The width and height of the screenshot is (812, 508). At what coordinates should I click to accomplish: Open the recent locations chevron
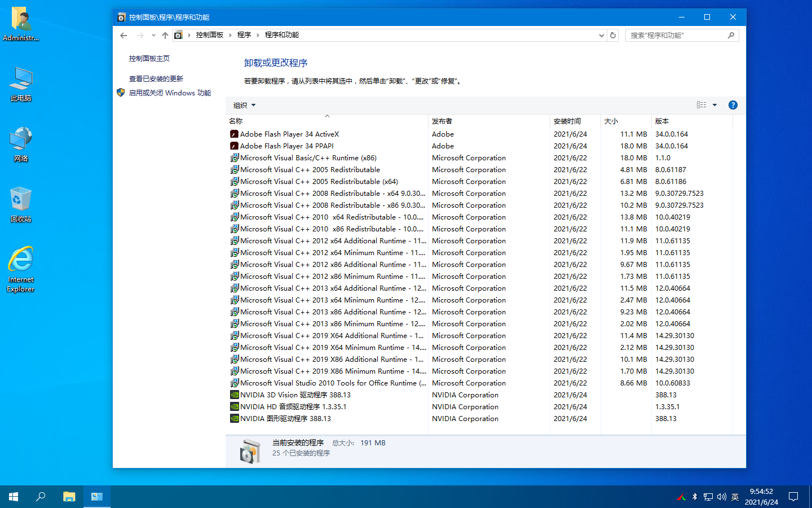pos(153,35)
